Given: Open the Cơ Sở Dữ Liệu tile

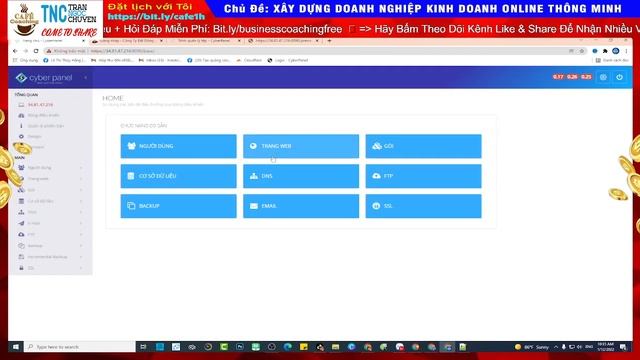Looking at the screenshot, I should (178, 176).
